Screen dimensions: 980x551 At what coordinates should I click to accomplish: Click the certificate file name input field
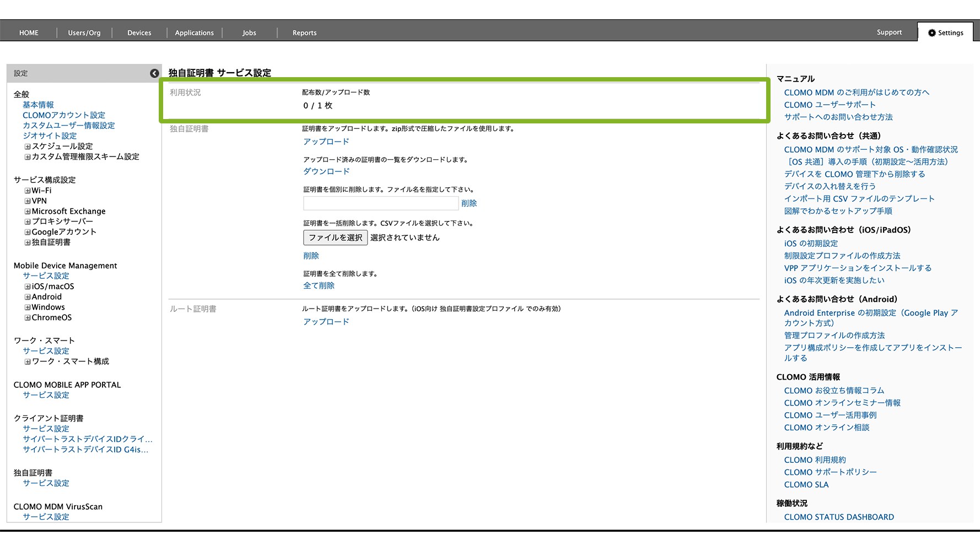point(380,203)
